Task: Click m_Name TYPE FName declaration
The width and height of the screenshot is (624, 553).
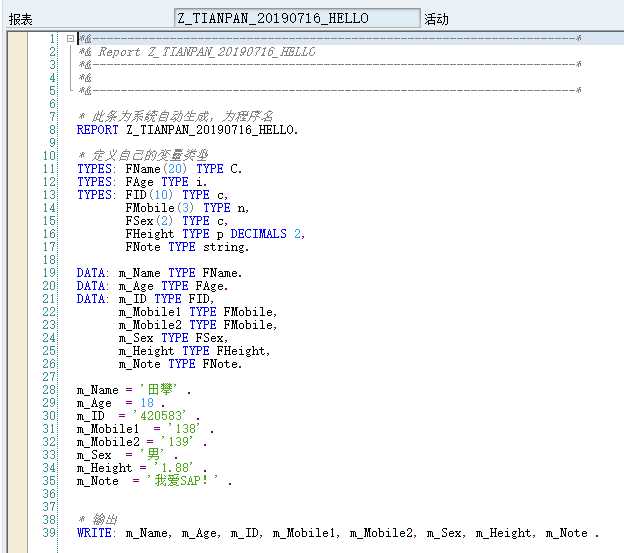Action: (180, 273)
